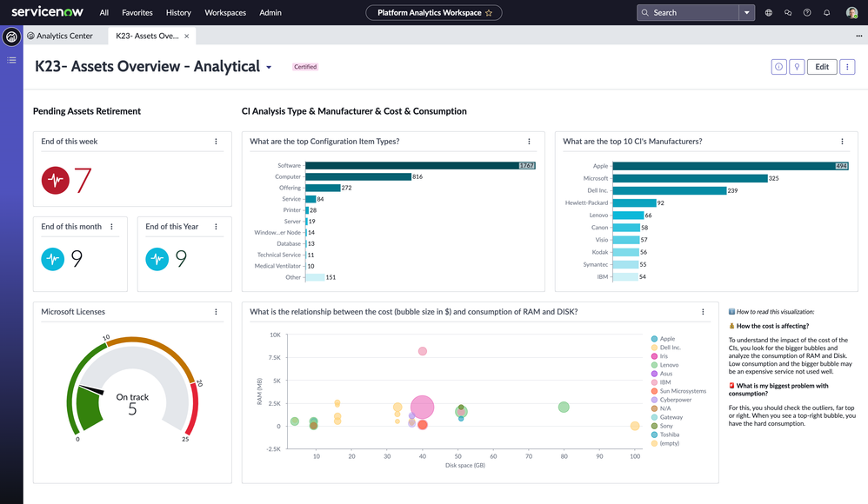The image size is (868, 504).
Task: Open the chat conversations icon
Action: click(788, 13)
